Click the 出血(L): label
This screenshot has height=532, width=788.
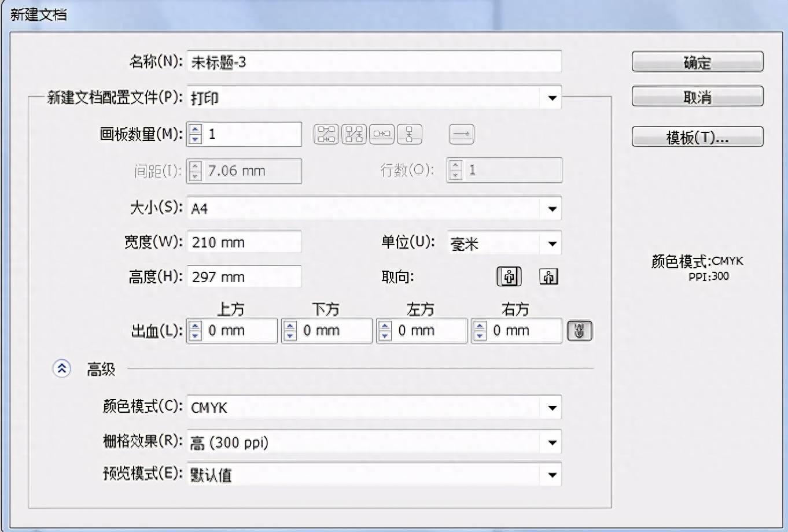[157, 331]
